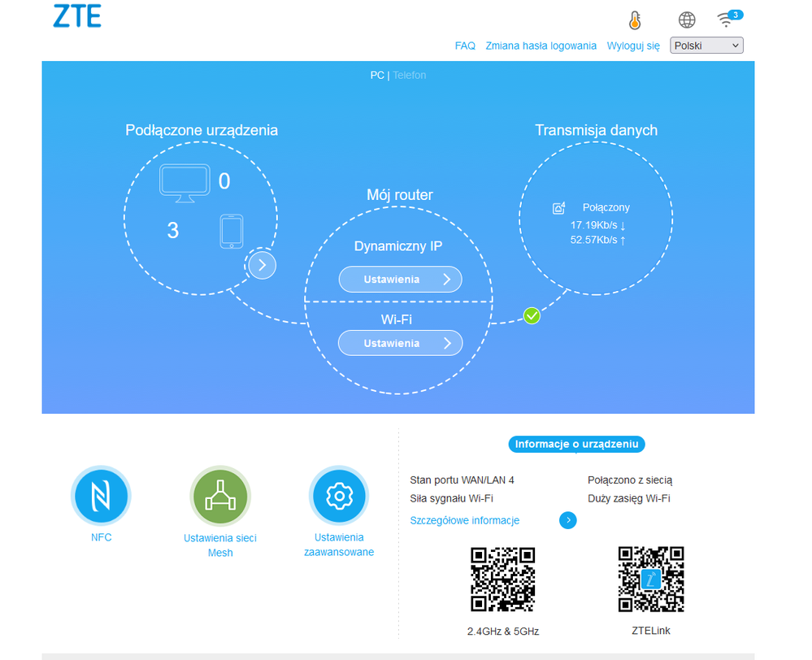Screen dimensions: 812x660
Task: Click arrow button beside Szczegółowe informacje
Action: point(568,520)
